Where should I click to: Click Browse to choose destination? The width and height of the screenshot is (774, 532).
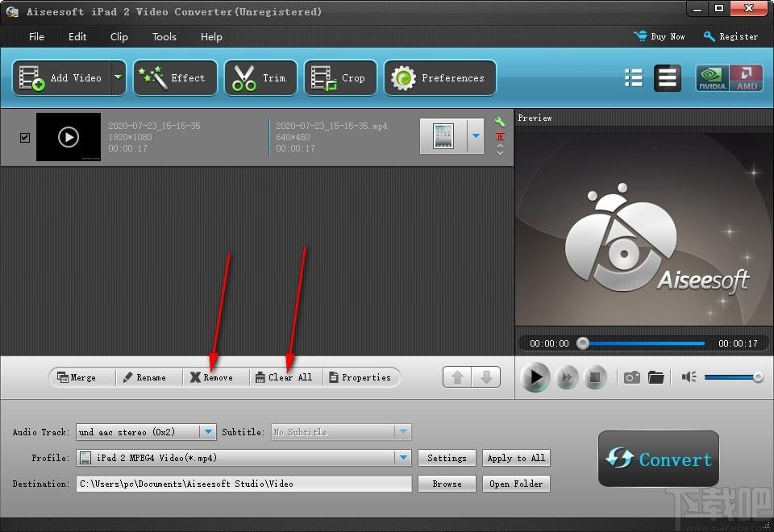[447, 484]
